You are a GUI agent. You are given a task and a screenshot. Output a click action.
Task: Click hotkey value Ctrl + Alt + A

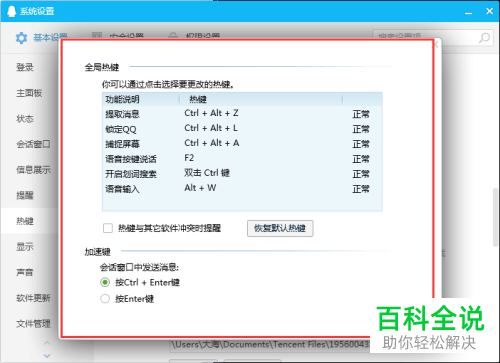[212, 143]
